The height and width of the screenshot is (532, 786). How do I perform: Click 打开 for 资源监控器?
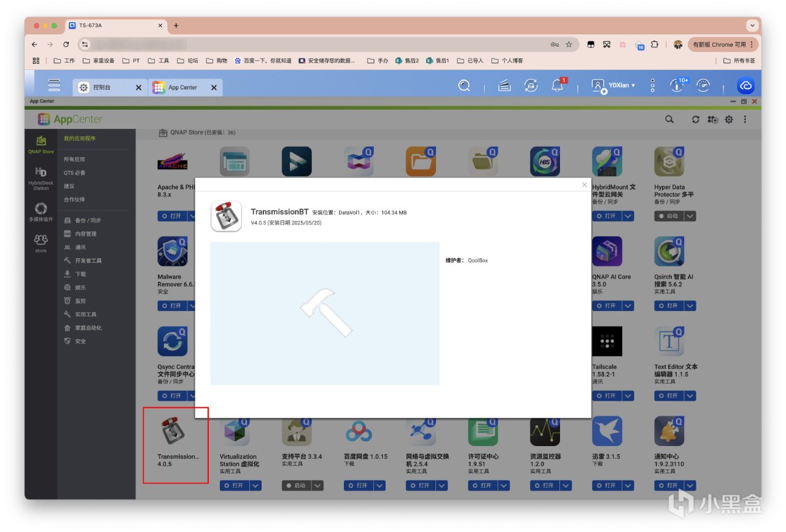point(545,485)
